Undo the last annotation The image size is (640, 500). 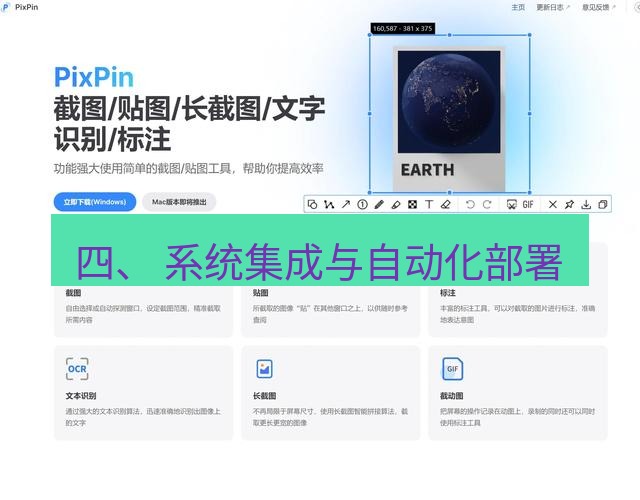pyautogui.click(x=470, y=204)
